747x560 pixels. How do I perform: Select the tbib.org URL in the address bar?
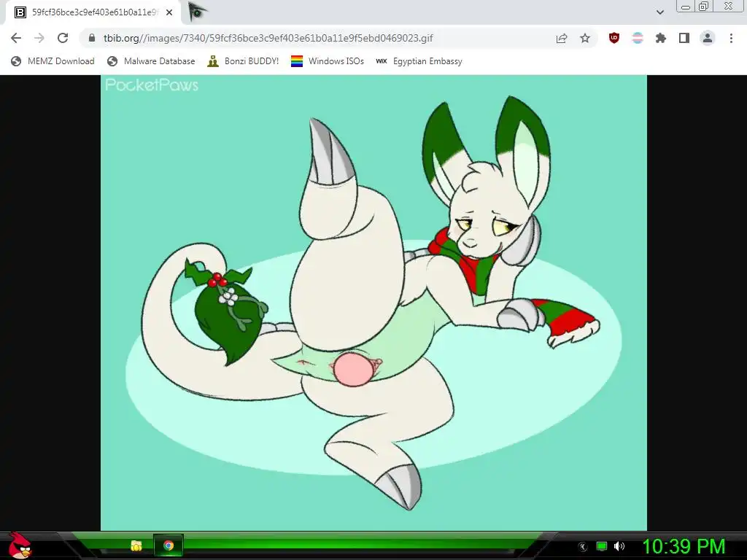point(268,38)
